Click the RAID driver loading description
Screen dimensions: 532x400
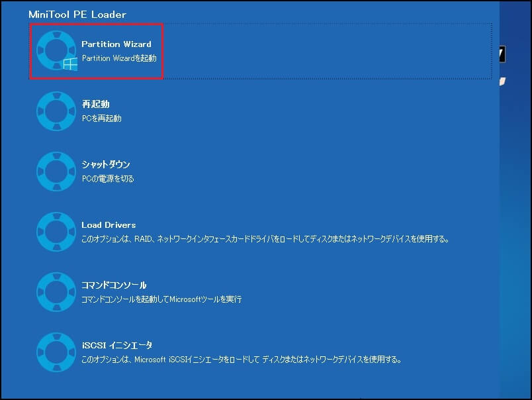coord(265,239)
